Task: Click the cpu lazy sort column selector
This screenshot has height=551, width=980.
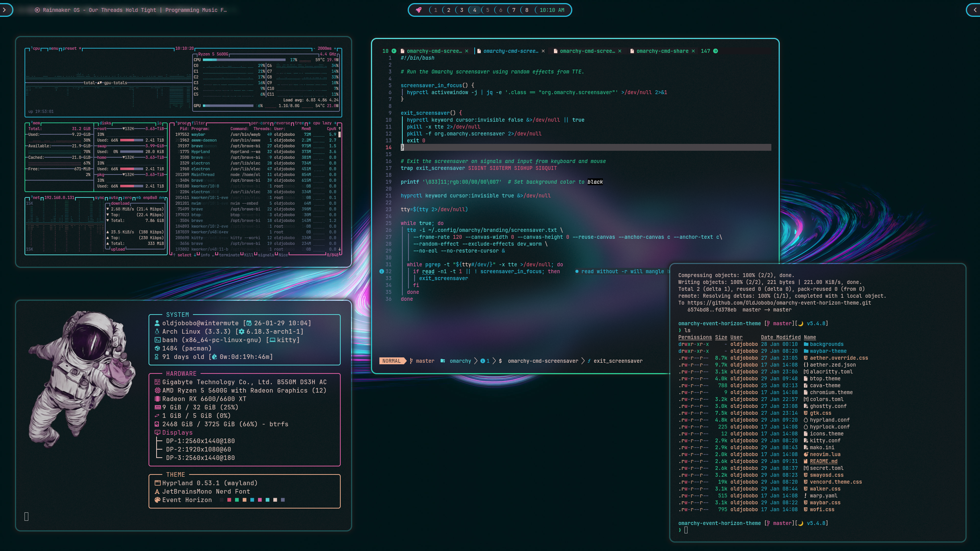Action: click(322, 123)
